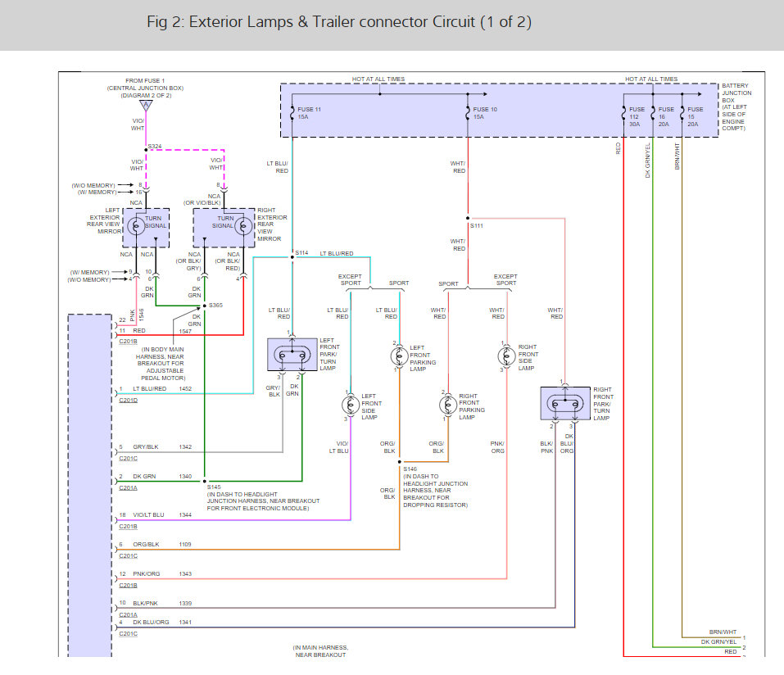This screenshot has width=784, height=675.
Task: Click the LEFT EXTERIOR REAR VIEW MIRROR label
Action: [104, 221]
